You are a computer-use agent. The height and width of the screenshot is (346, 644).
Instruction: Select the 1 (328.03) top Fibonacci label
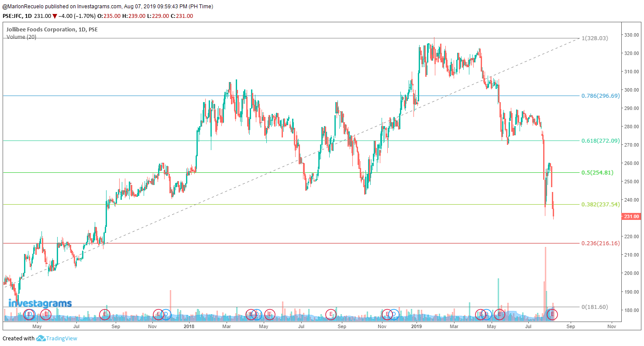pos(595,38)
